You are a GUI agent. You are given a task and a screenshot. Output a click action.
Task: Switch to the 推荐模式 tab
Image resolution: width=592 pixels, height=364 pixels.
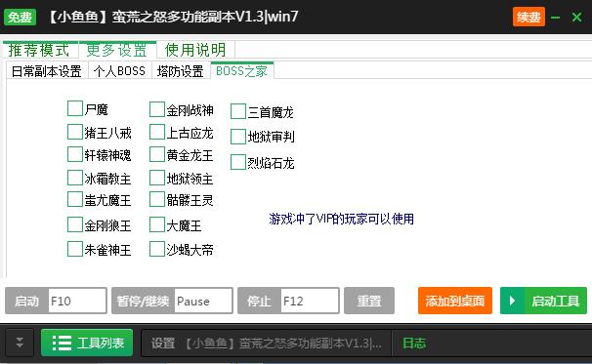(x=39, y=50)
